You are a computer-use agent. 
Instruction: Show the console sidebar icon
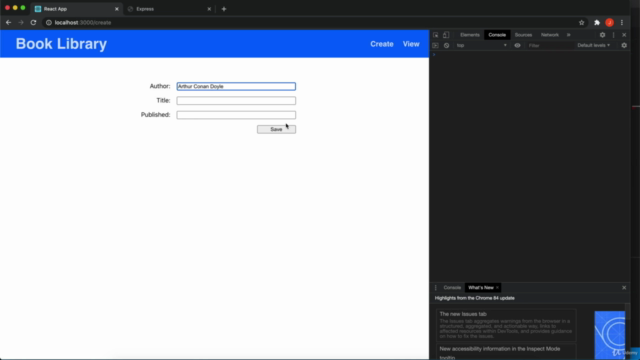click(x=436, y=45)
